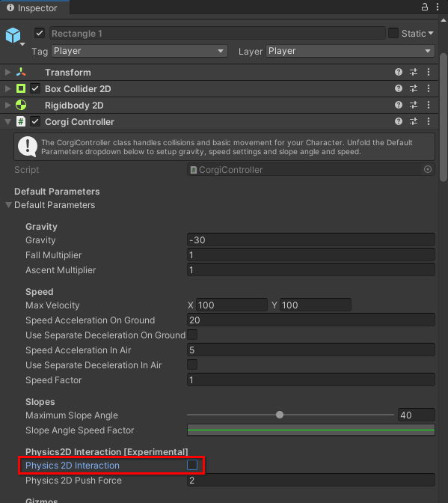Click the green Box Collider 2D icon
The height and width of the screenshot is (503, 448).
pos(21,88)
